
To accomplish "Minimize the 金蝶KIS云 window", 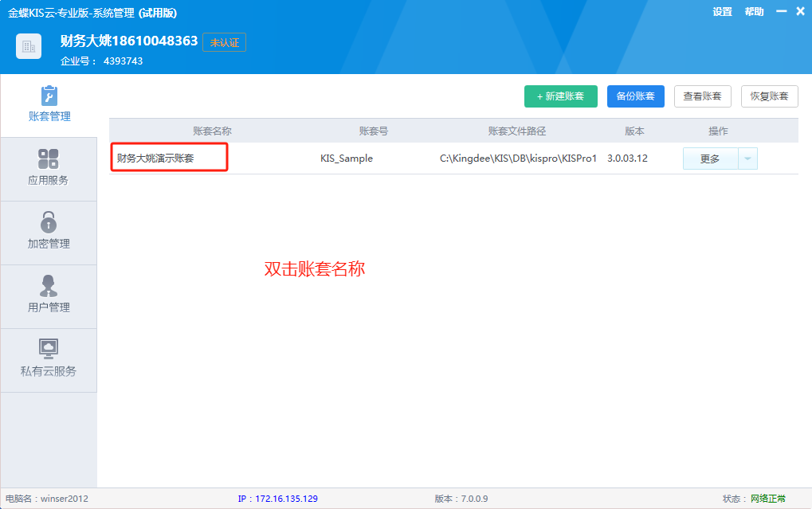I will tap(782, 11).
